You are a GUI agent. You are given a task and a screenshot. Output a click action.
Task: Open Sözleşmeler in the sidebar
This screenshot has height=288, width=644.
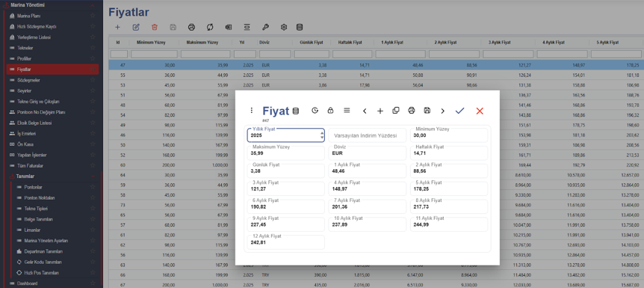(28, 80)
